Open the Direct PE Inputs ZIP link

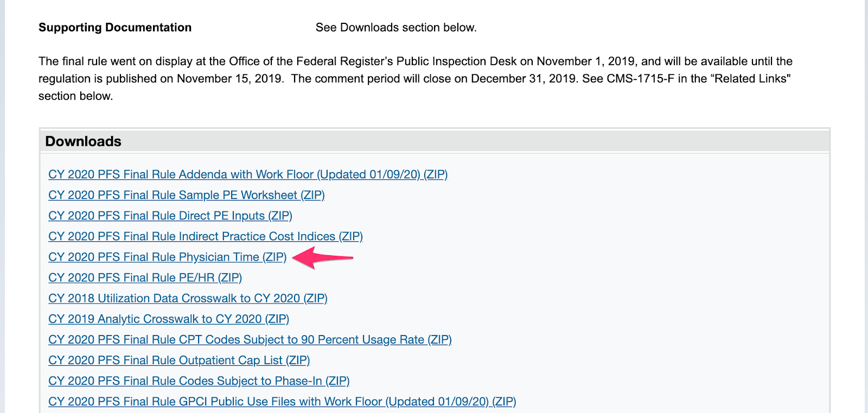pos(170,216)
